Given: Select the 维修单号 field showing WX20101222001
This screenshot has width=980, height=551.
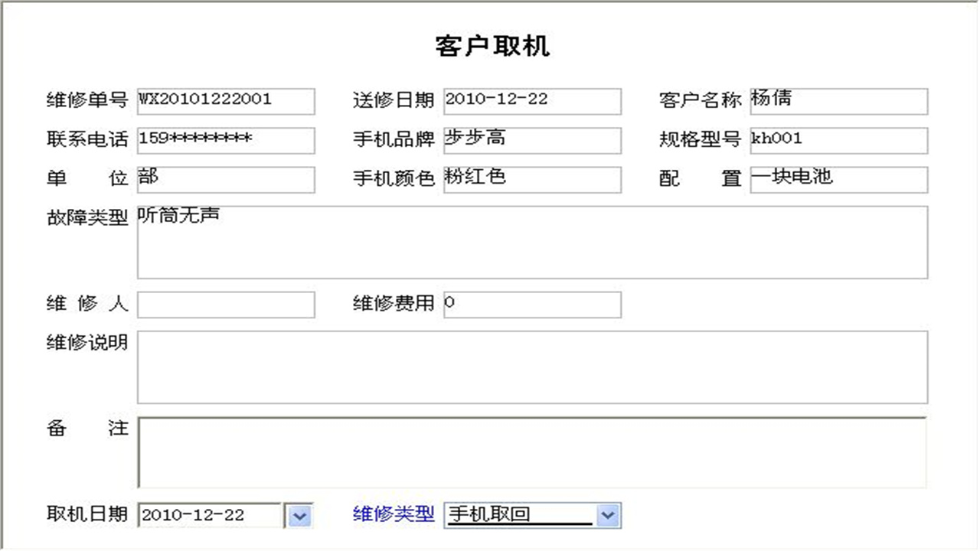Looking at the screenshot, I should (x=225, y=101).
